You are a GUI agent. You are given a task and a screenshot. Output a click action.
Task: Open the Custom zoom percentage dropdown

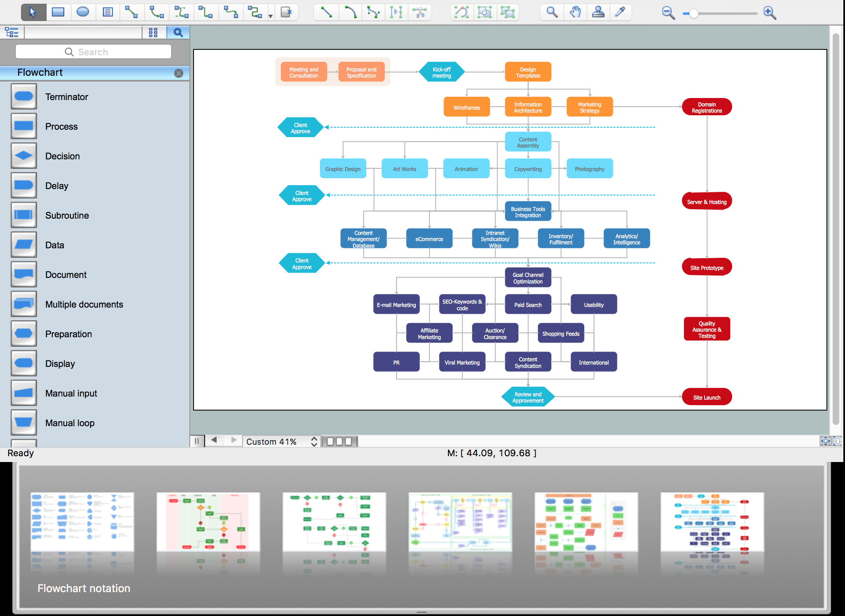[x=314, y=441]
